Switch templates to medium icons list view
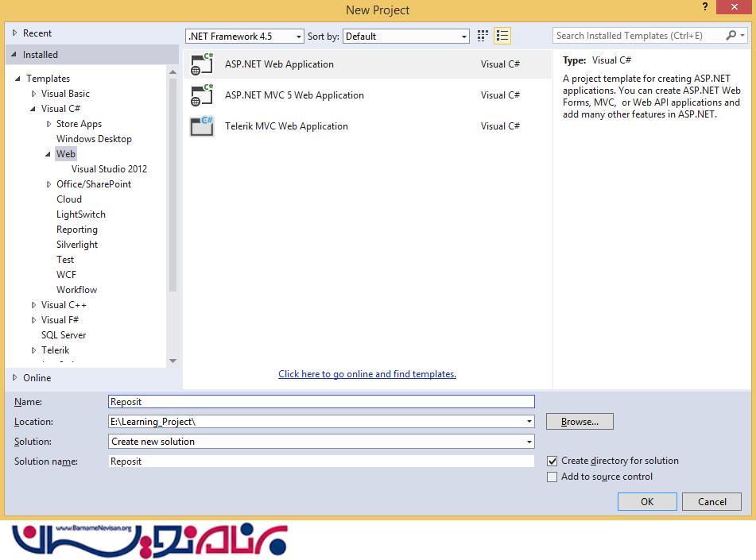Viewport: 756px width, 560px height. [502, 36]
